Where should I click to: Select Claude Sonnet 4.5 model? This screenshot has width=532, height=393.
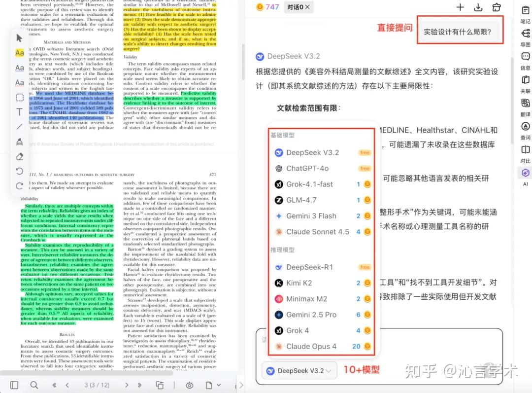click(322, 232)
